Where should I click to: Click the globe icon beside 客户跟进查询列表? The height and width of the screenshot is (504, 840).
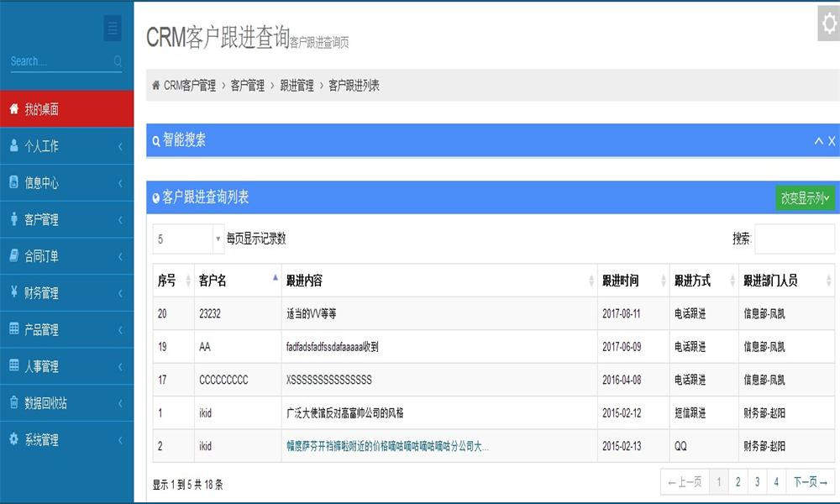[x=156, y=196]
